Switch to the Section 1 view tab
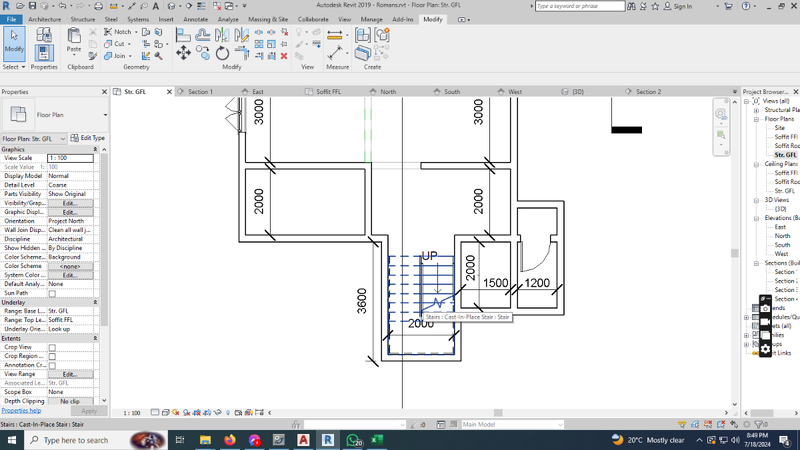This screenshot has height=450, width=800. tap(200, 92)
